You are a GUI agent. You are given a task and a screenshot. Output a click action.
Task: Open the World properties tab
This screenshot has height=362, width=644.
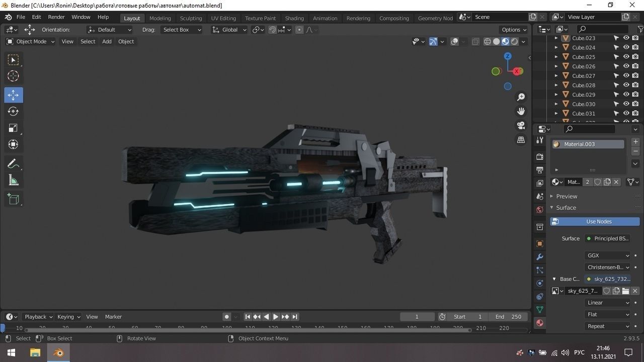tap(540, 210)
